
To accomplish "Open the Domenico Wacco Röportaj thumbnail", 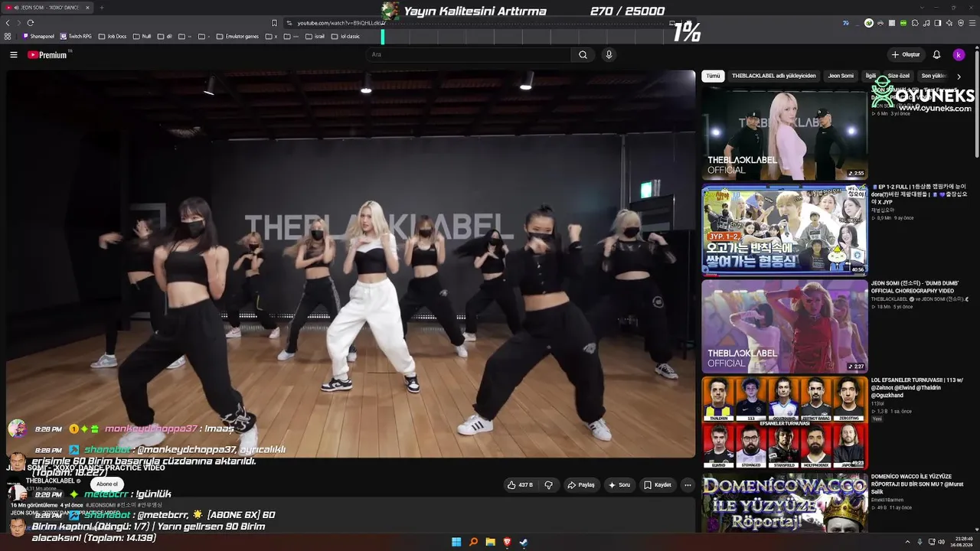I will [785, 503].
